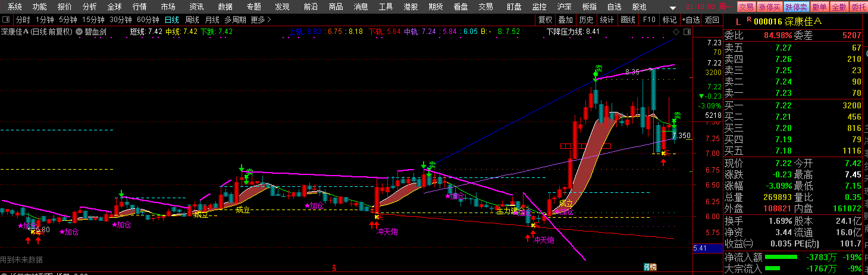
Task: Switch to 月线 monthly period
Action: [x=212, y=20]
